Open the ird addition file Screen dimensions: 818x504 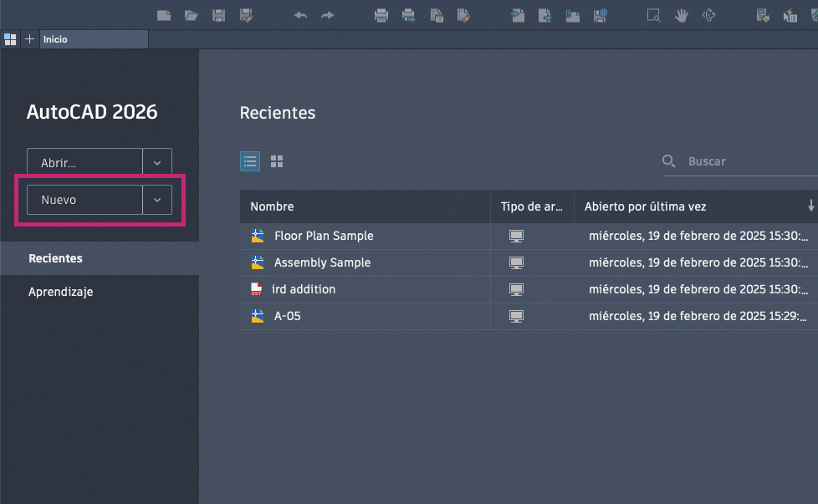click(x=304, y=289)
